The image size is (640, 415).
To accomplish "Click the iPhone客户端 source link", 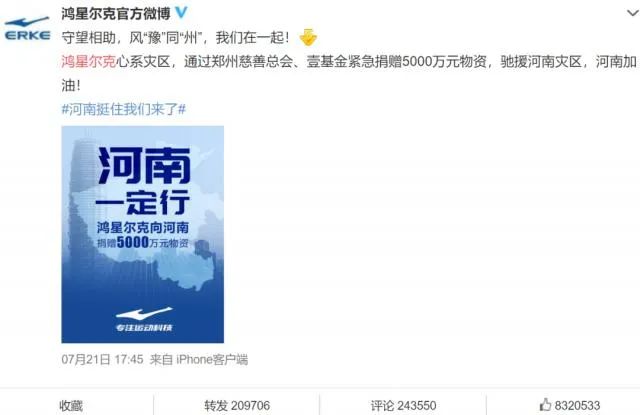I will (212, 360).
